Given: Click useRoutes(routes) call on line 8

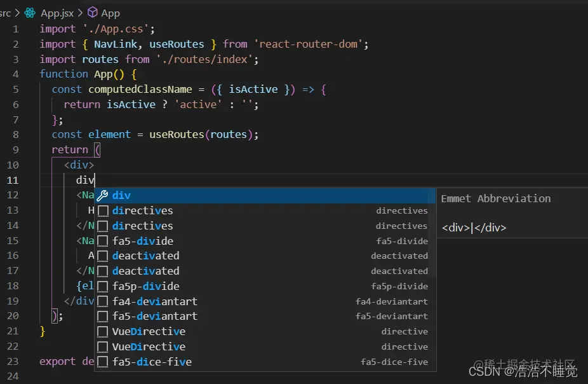Looking at the screenshot, I should pyautogui.click(x=201, y=134).
